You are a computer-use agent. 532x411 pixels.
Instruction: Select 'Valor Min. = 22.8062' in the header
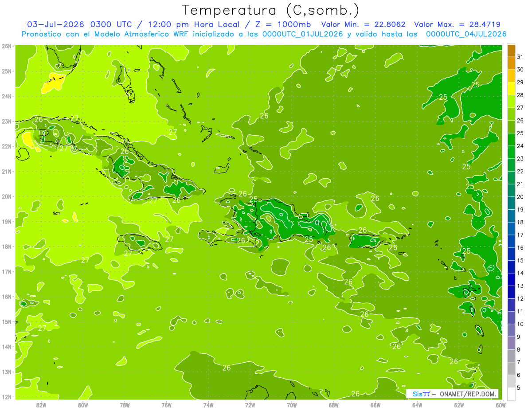click(x=364, y=24)
